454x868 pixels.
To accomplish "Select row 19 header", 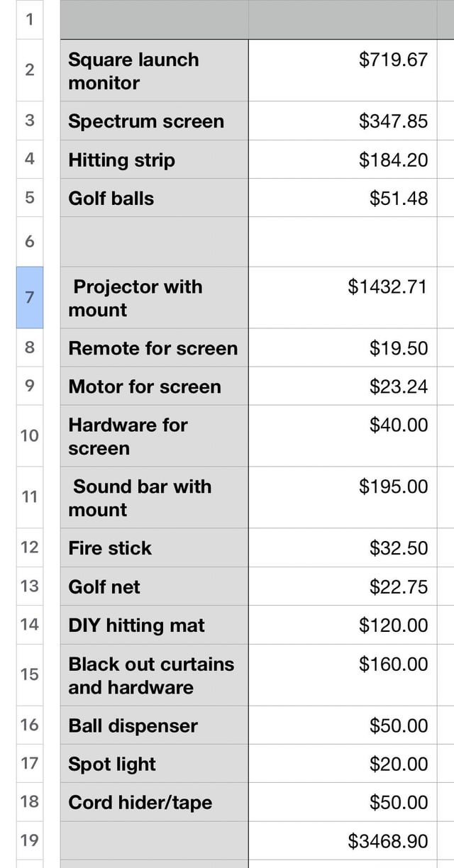I will coord(29,841).
